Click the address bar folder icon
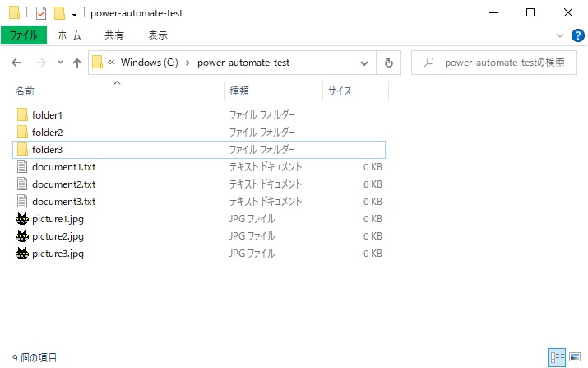The image size is (588, 368). 98,63
